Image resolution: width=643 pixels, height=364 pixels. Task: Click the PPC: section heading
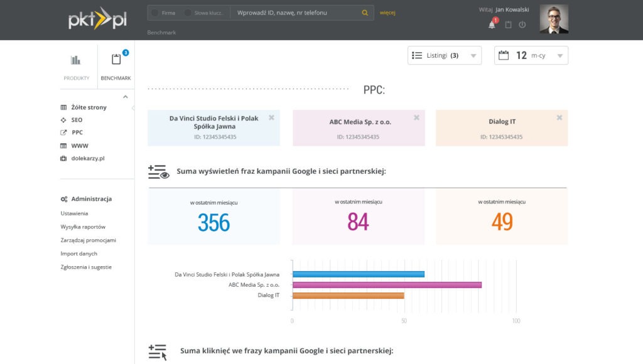[x=374, y=90]
